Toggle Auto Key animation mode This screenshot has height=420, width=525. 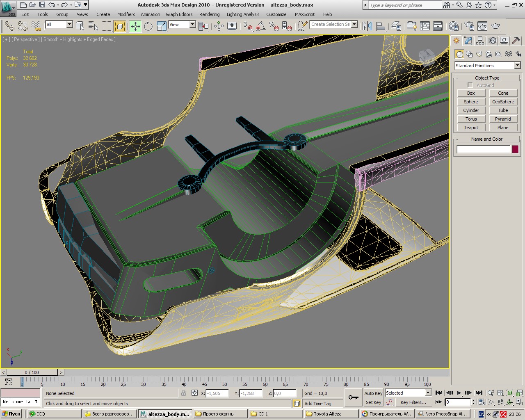tap(373, 393)
